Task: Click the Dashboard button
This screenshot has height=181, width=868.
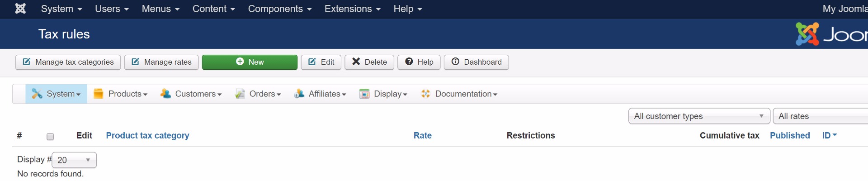Action: tap(476, 62)
